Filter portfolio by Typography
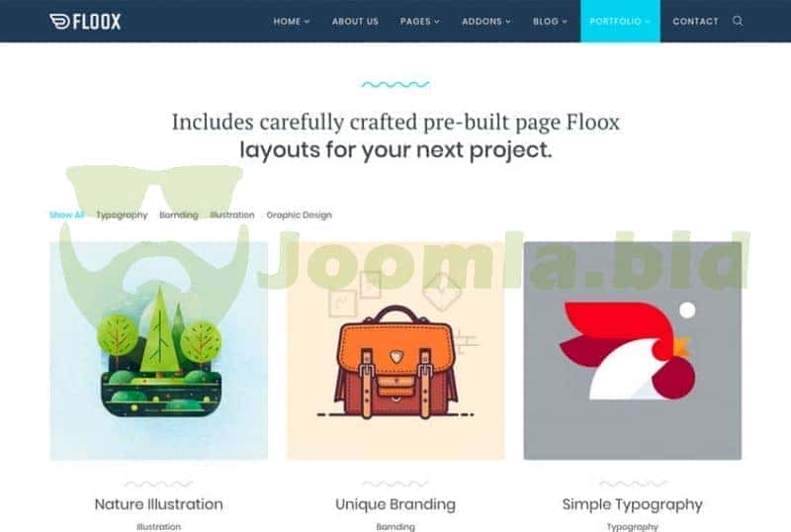This screenshot has height=532, width=791. [x=122, y=215]
